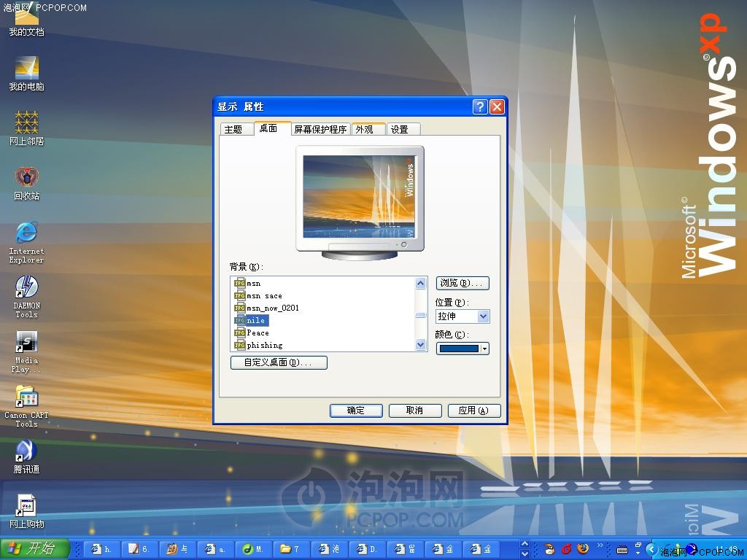Click the 应用(A) apply button
This screenshot has height=560, width=747.
474,411
